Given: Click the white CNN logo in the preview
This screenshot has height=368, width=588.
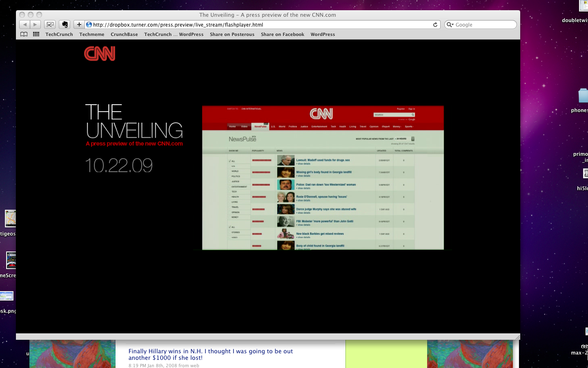Looking at the screenshot, I should coord(321,114).
